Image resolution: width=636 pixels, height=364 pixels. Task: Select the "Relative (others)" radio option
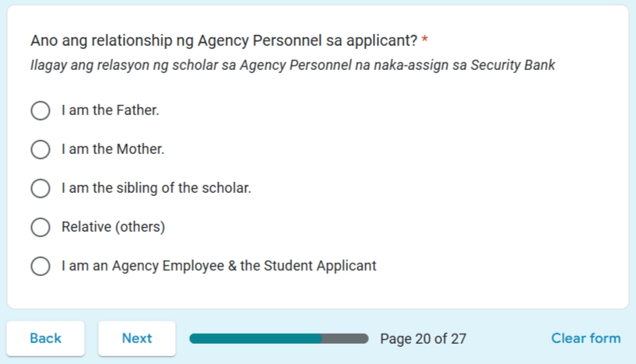coord(40,227)
